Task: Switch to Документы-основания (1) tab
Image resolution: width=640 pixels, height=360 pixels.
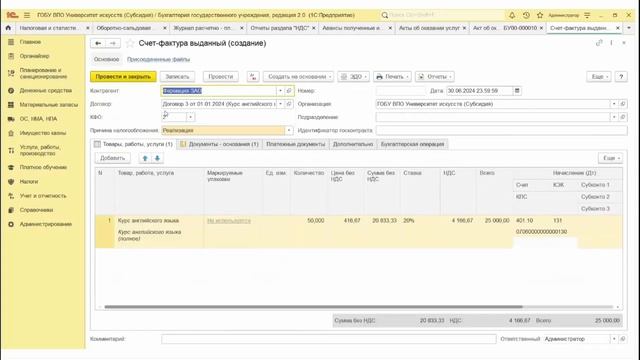Action: click(x=220, y=144)
